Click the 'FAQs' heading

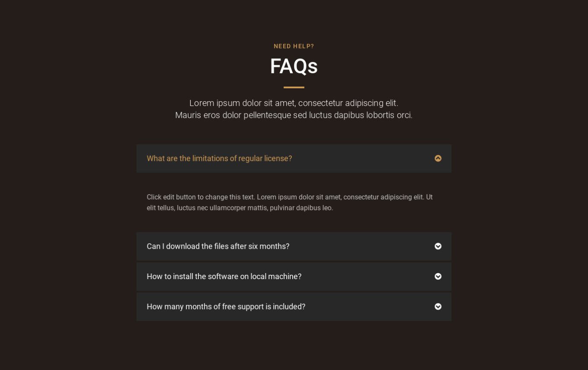(x=294, y=66)
